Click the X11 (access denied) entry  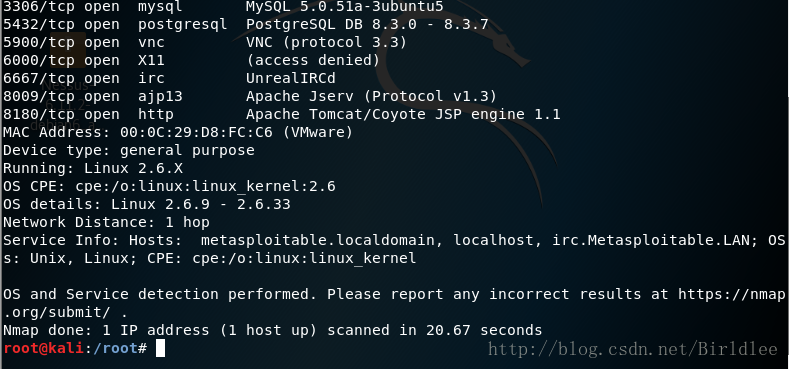[x=191, y=60]
